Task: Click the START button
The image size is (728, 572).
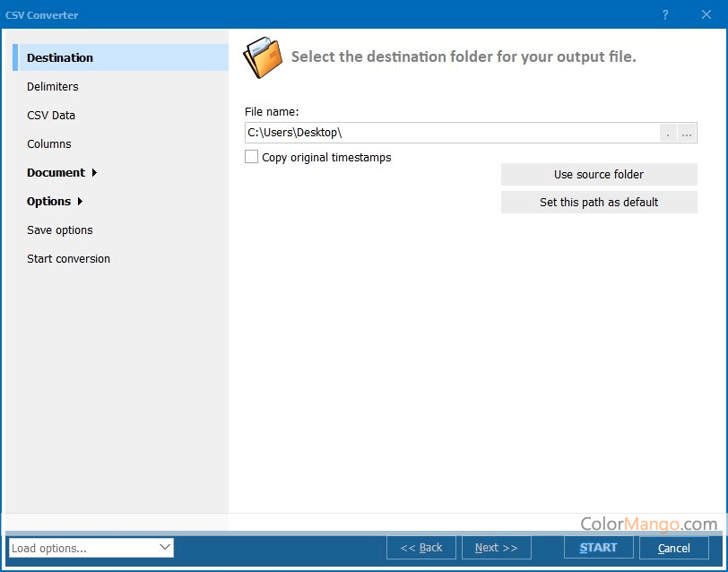Action: [x=599, y=548]
